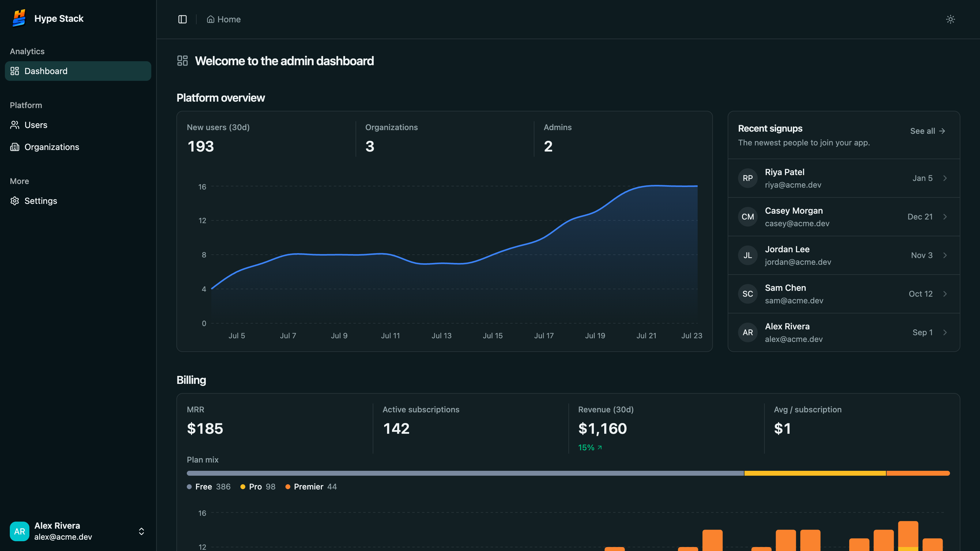Image resolution: width=980 pixels, height=551 pixels.
Task: Open Riya Patel row chevron
Action: [x=945, y=178]
